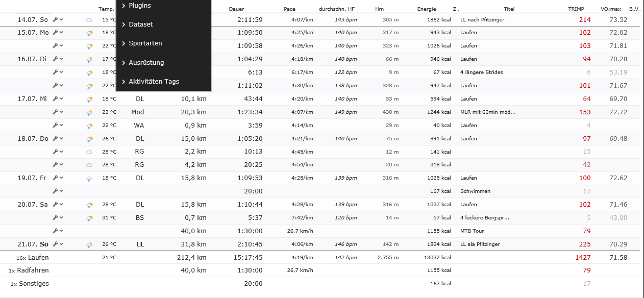The image size is (644, 298).
Task: Expand the Plugins menu section
Action: (139, 6)
